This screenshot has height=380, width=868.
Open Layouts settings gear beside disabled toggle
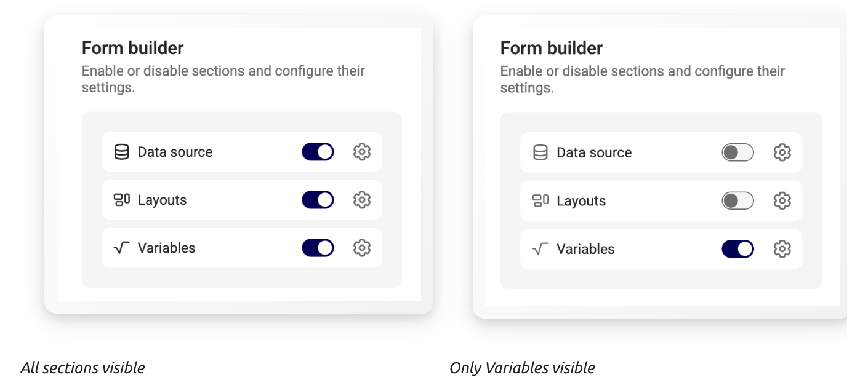(x=782, y=200)
